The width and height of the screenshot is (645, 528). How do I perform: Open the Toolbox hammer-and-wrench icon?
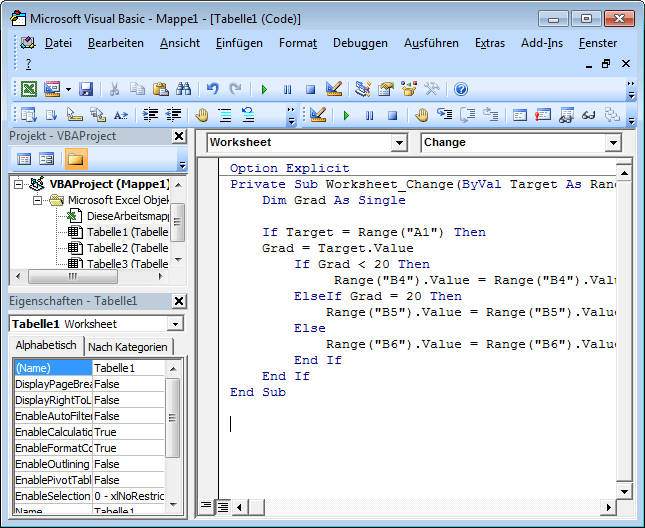pos(432,89)
